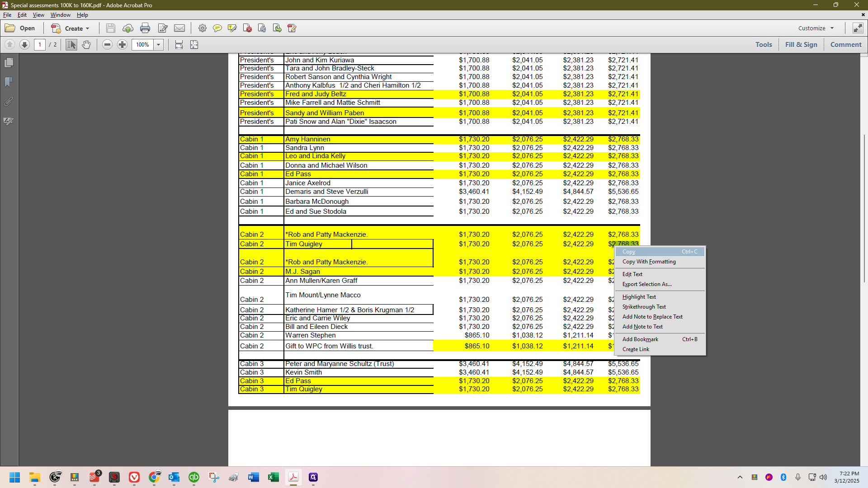Open the Page Thumbnails panel
The width and height of the screenshot is (868, 488).
coord(9,62)
